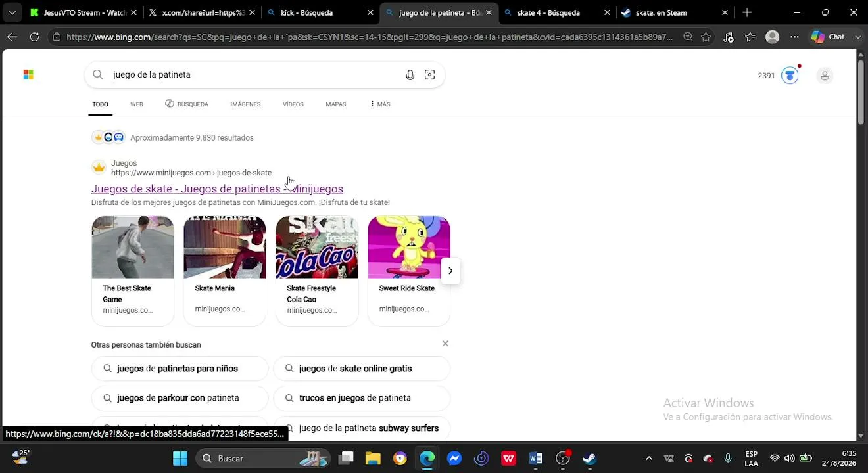Search juego de la patineta subway surfers
This screenshot has width=868, height=473.
click(362, 428)
